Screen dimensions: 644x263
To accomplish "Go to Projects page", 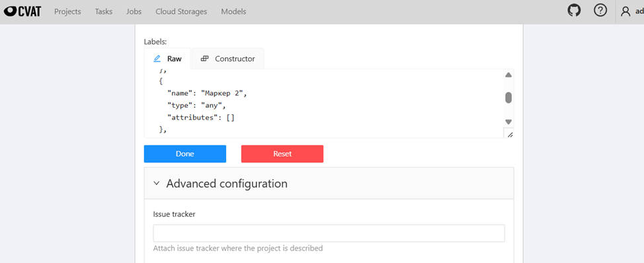I will [x=67, y=11].
